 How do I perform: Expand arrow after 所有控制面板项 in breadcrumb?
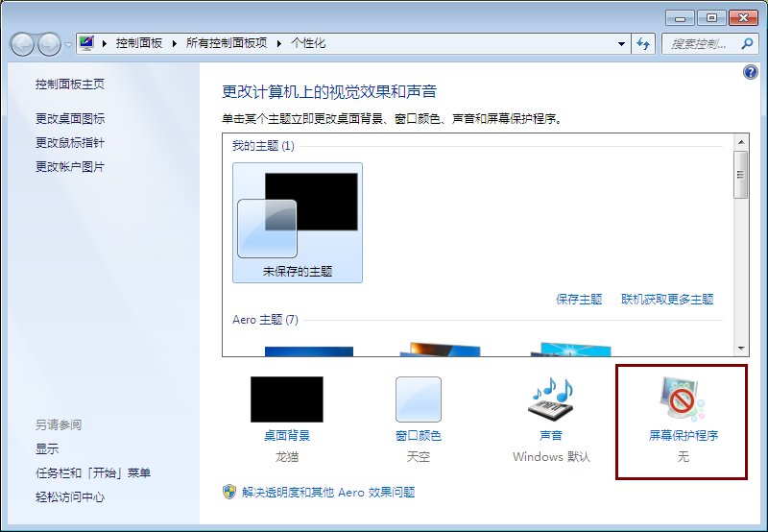coord(279,43)
